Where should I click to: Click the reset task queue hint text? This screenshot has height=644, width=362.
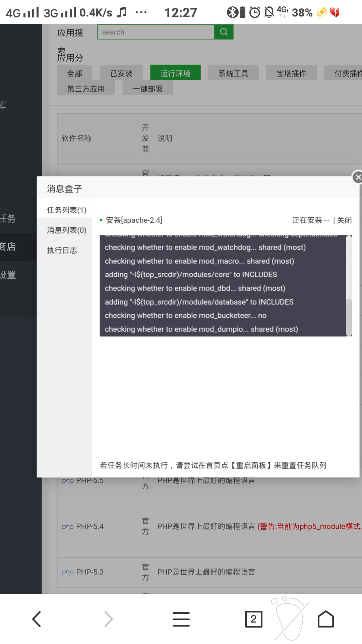(x=213, y=465)
